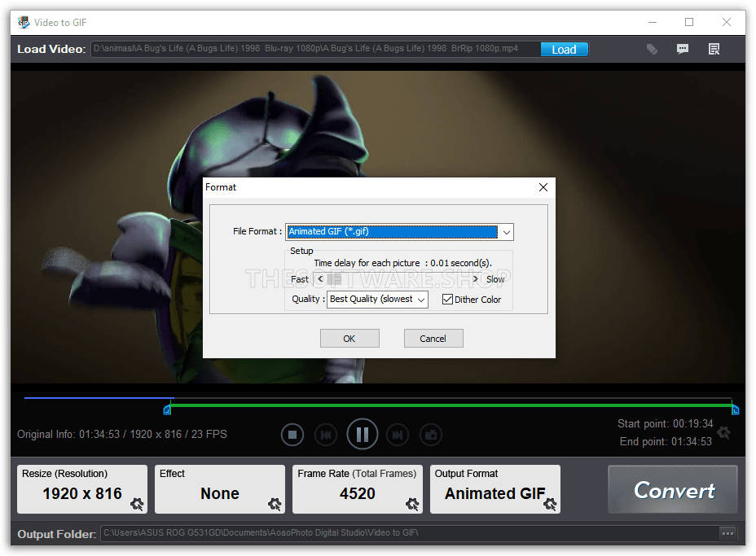Open start/end point settings gear
The image size is (756, 556).
(723, 432)
